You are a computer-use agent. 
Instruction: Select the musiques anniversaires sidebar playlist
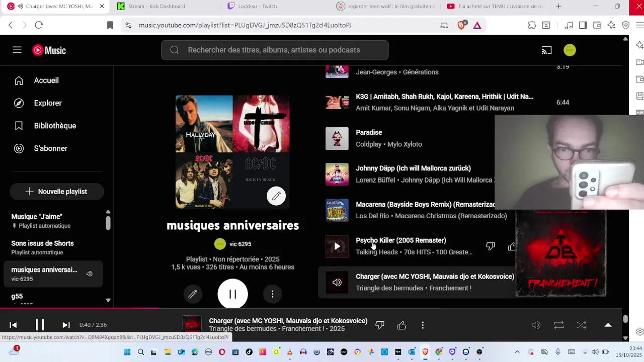[53, 274]
